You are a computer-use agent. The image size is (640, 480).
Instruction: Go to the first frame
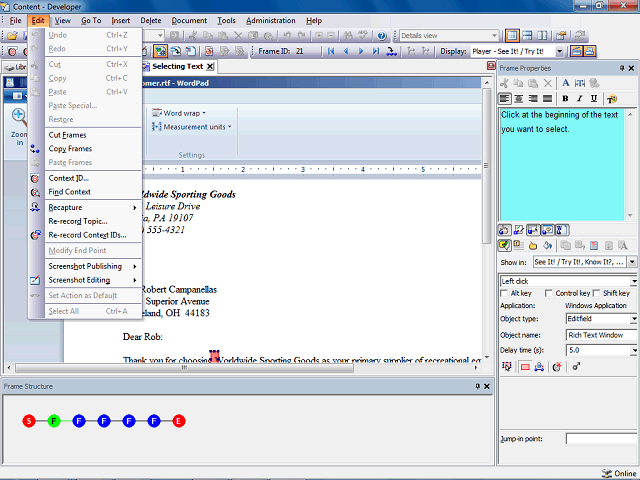click(331, 51)
